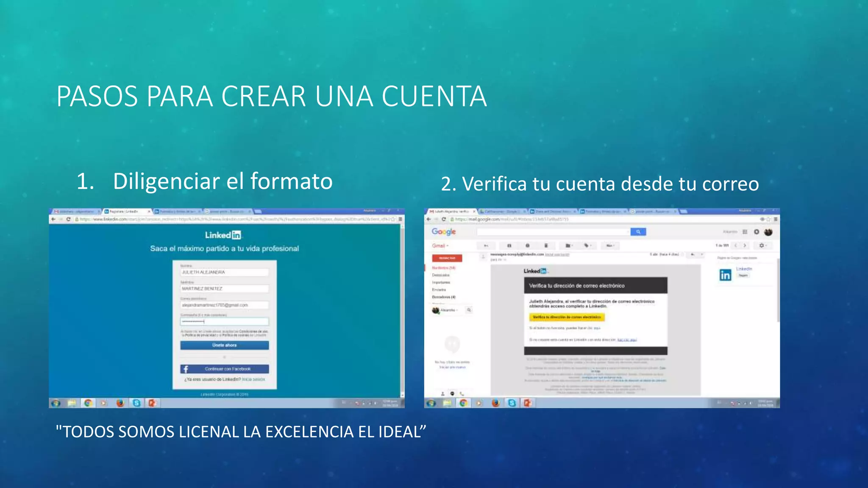Click Seguir button under LinkedIn
This screenshot has height=488, width=868.
point(743,275)
